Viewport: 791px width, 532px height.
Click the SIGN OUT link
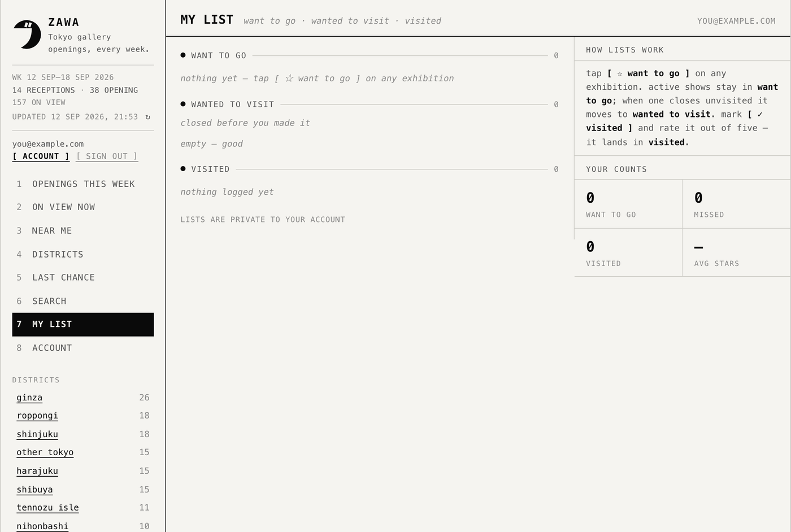point(107,156)
